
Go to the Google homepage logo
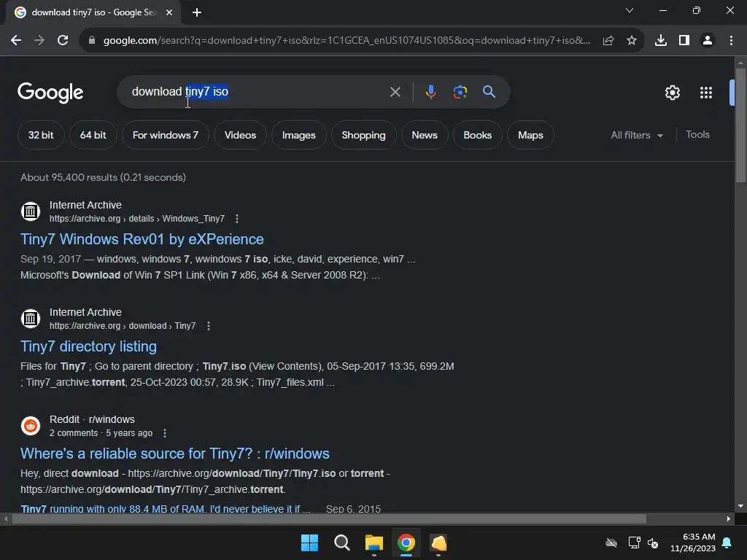coord(50,93)
